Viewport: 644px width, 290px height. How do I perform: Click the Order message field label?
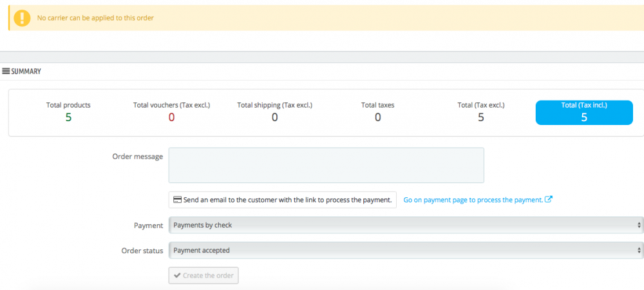coord(138,156)
